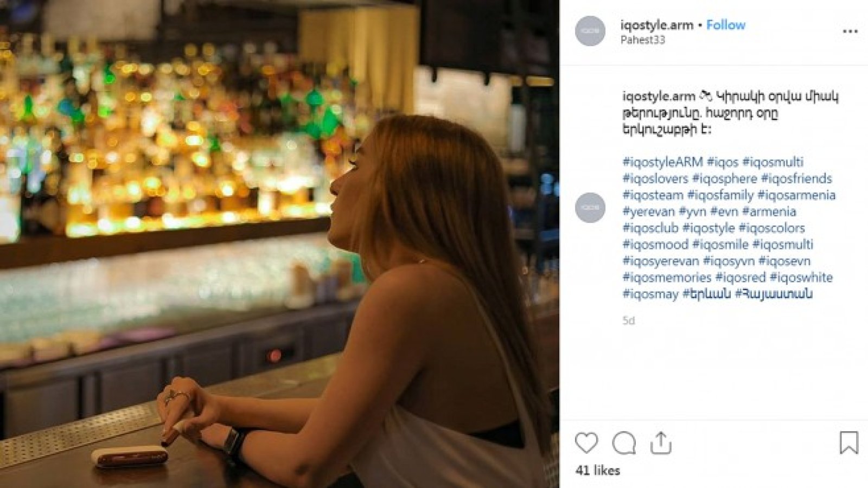
Task: Follow the iqostyle.arm account
Action: point(725,25)
